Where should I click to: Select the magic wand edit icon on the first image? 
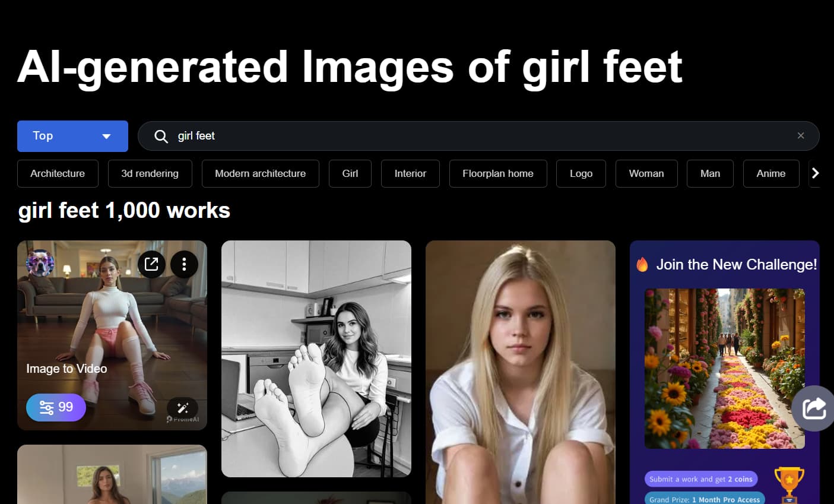(183, 407)
